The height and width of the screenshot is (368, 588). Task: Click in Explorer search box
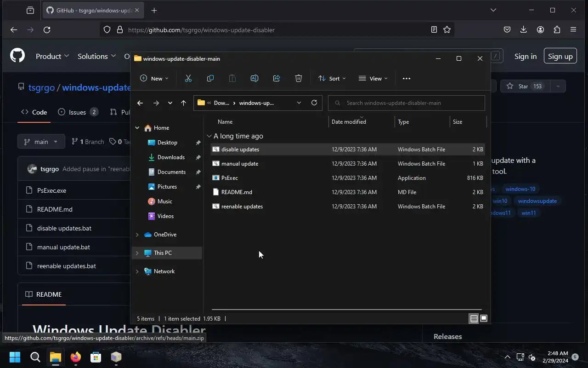pyautogui.click(x=407, y=103)
